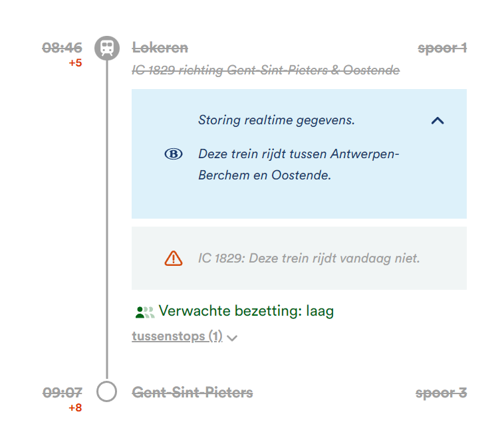504x438 pixels.
Task: Click the train icon at Lokeren stop
Action: 106,48
